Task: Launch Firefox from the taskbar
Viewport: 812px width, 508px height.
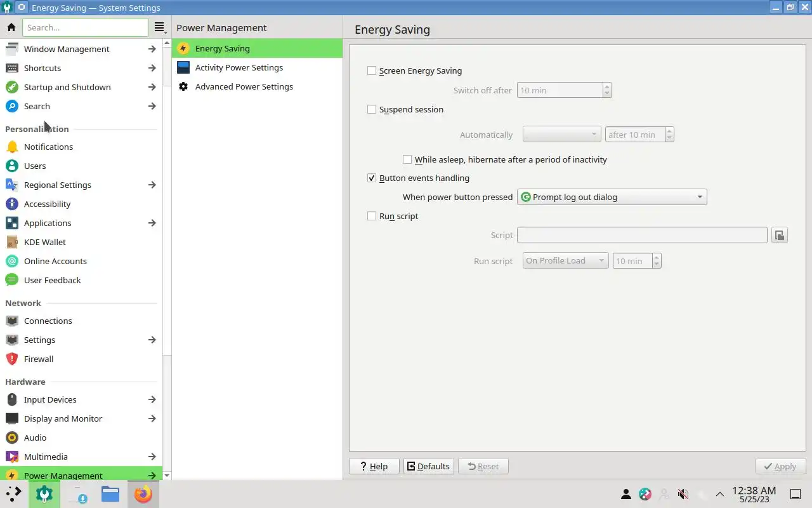Action: (x=143, y=494)
